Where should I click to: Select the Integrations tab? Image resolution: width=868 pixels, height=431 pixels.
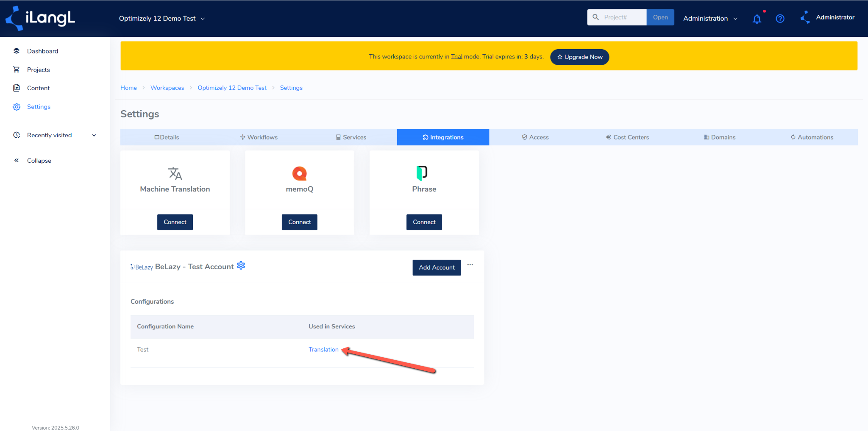[443, 137]
